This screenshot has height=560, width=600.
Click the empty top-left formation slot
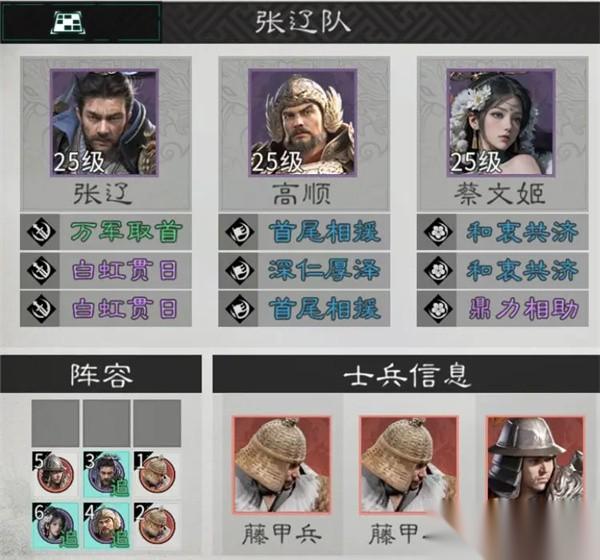[x=55, y=423]
